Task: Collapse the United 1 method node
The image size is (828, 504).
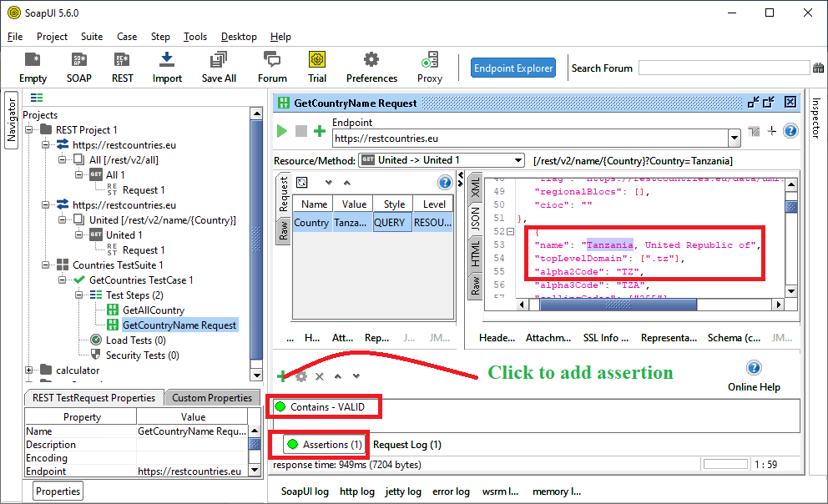Action: coord(79,234)
